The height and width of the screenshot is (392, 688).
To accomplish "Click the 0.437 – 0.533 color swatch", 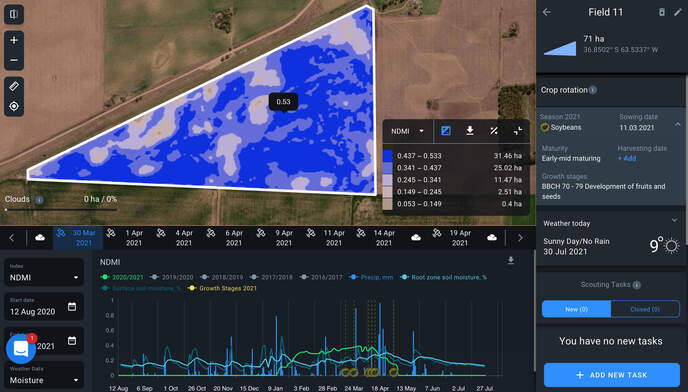I will [387, 156].
